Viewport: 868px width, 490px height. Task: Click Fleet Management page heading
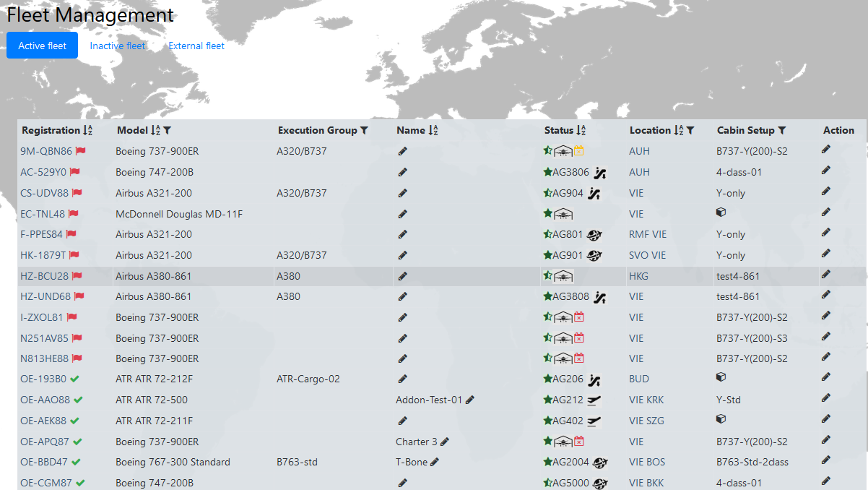coord(90,15)
